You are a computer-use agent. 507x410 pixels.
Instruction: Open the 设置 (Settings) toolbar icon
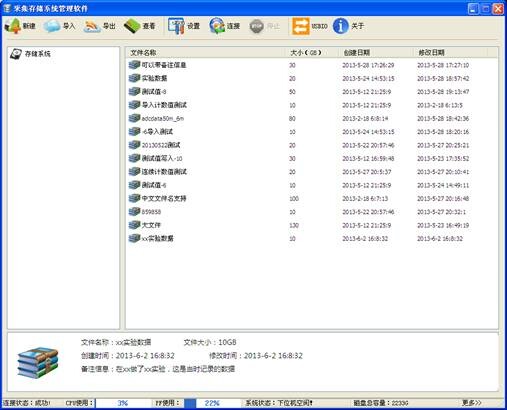coord(176,26)
